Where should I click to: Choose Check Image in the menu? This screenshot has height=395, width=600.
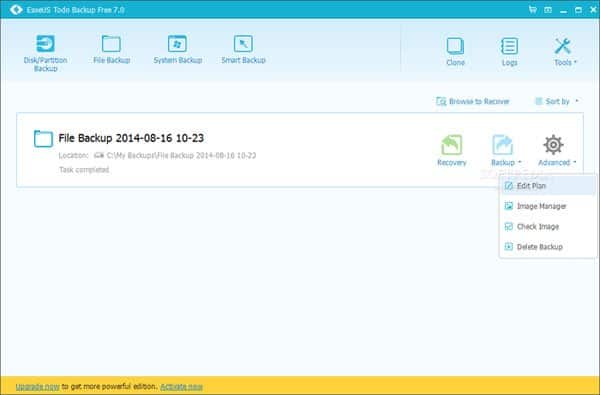(x=548, y=227)
